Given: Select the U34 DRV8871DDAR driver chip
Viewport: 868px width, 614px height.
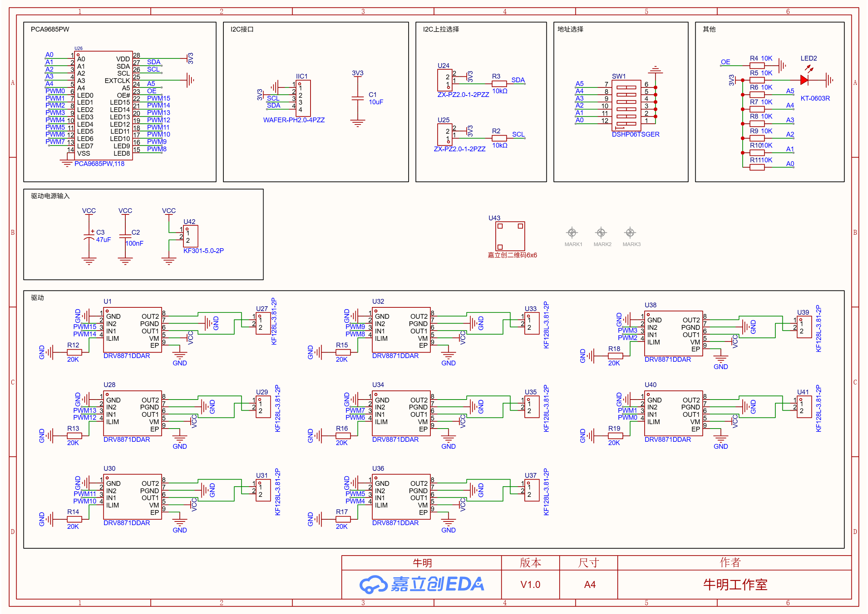Looking at the screenshot, I should tap(401, 413).
